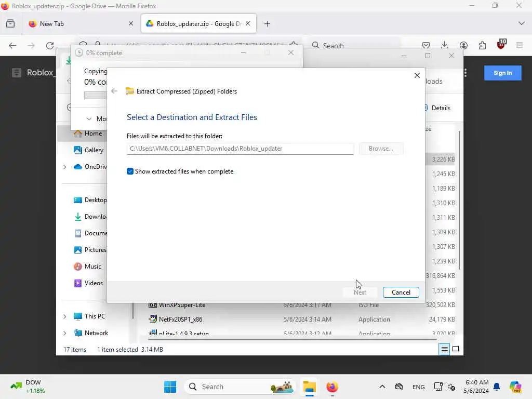
Task: Open the clock showing 6:40 AM
Action: (476, 387)
